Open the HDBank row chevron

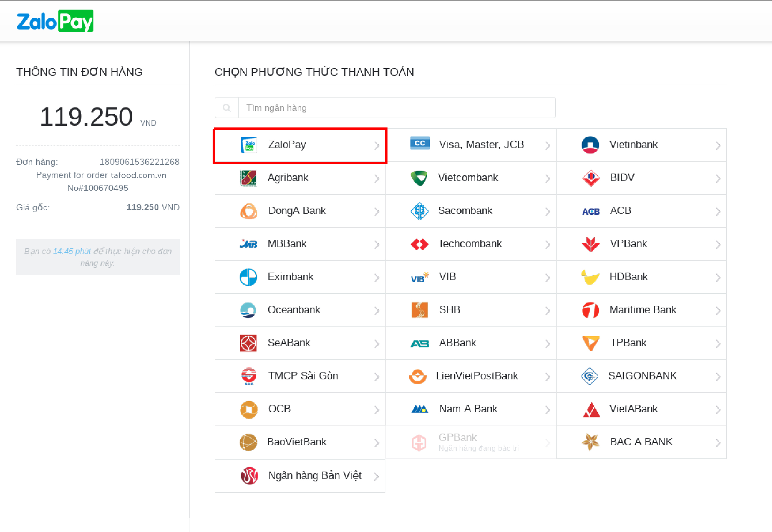(718, 278)
